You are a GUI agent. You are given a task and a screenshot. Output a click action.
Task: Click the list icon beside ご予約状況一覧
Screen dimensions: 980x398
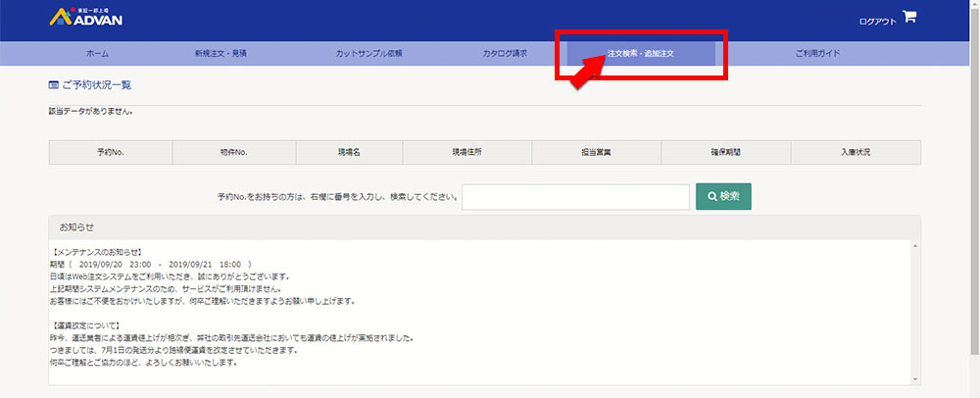[x=53, y=85]
